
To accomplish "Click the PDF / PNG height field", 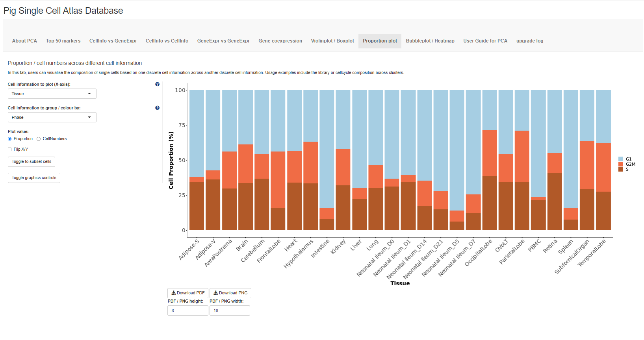I will [x=188, y=310].
